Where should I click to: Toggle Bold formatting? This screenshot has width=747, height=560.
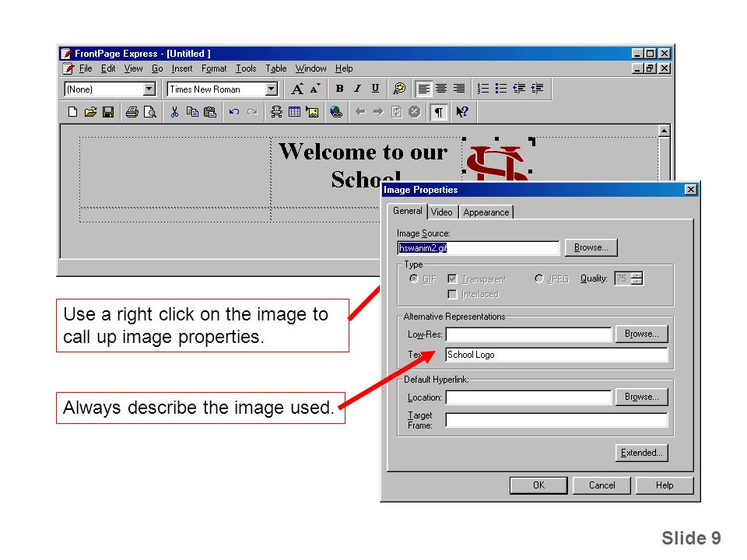[x=339, y=89]
